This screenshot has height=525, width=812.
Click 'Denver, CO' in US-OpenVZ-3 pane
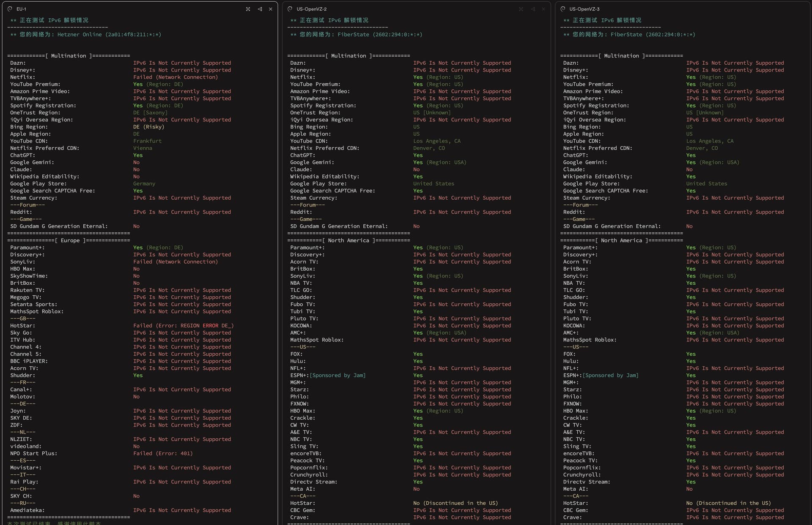702,148
